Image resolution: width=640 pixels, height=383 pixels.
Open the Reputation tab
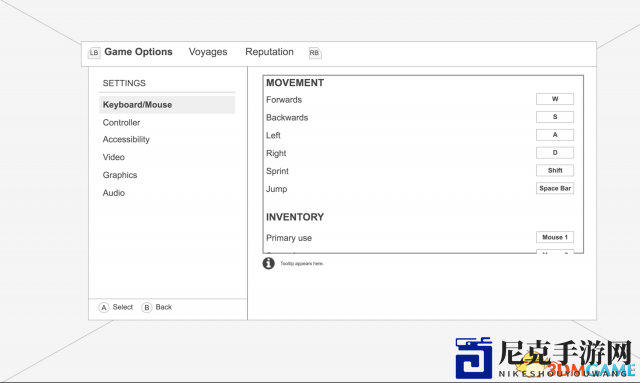269,52
